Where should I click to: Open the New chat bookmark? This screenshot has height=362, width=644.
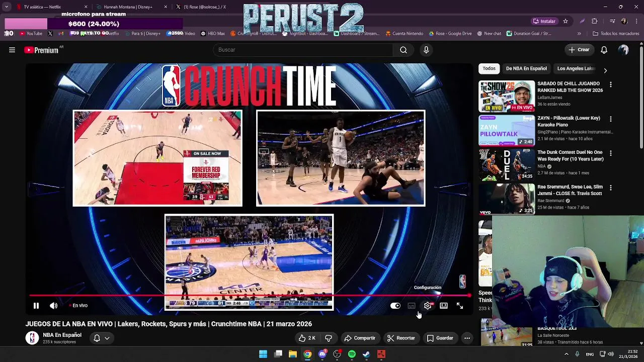pyautogui.click(x=489, y=34)
